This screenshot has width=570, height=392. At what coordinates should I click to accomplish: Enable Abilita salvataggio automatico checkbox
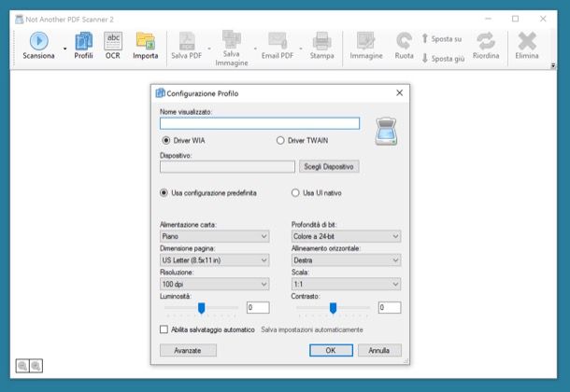pos(164,329)
